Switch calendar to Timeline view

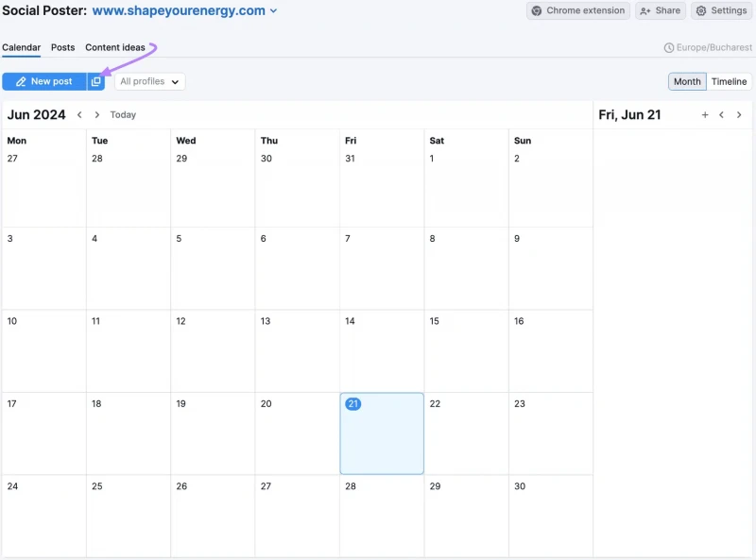(729, 81)
